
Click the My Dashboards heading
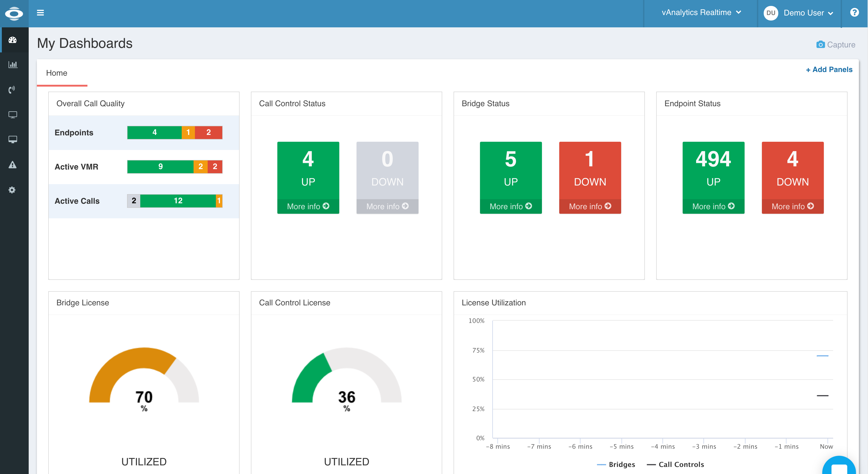tap(84, 43)
